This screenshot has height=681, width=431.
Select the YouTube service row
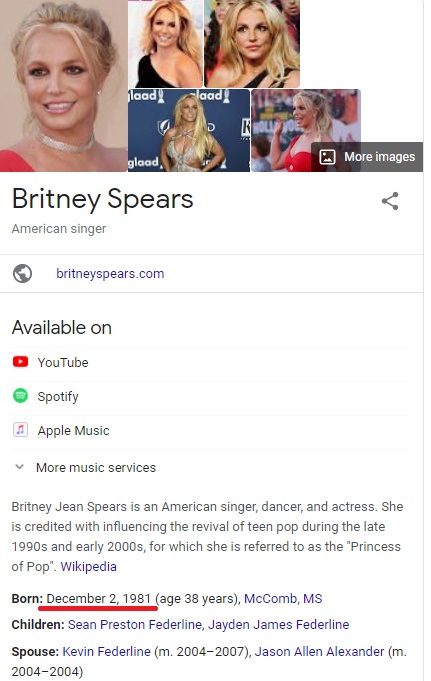[209, 362]
